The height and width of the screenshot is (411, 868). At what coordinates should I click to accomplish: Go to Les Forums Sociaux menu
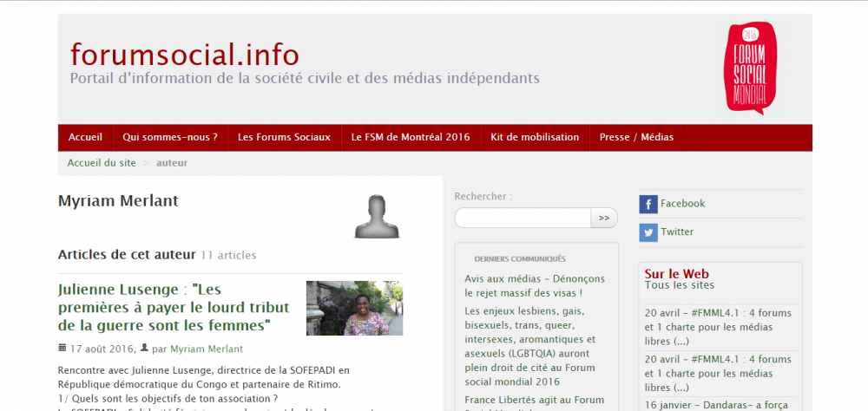284,137
